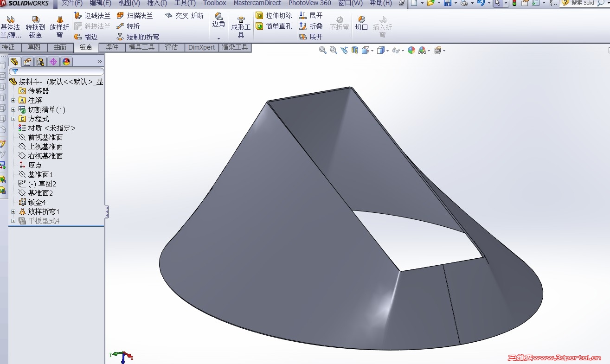Click the Base Flange (基体法兰/薄...) tool

pos(10,27)
